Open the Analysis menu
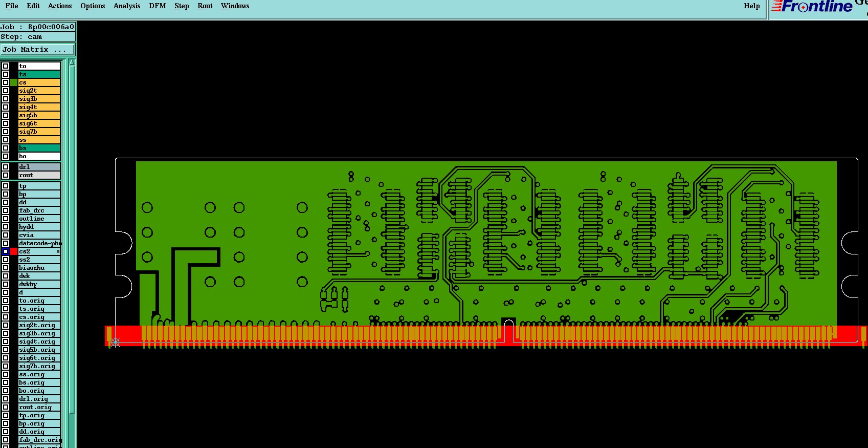The height and width of the screenshot is (448, 868). pyautogui.click(x=127, y=6)
